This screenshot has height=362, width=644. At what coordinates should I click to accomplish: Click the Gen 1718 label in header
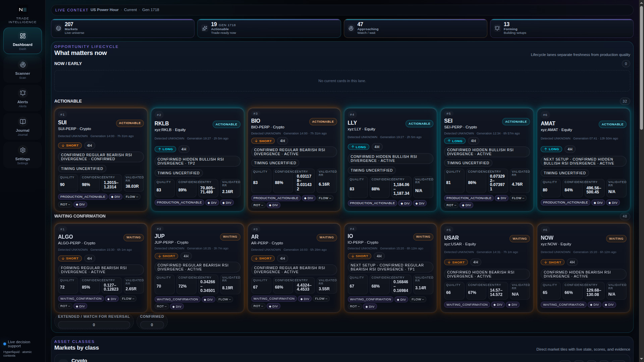click(151, 10)
